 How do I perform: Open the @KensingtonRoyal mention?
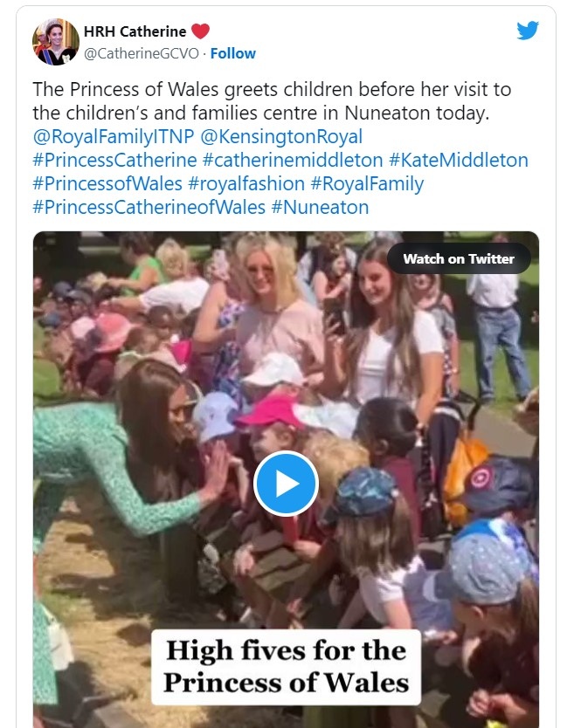[x=281, y=137]
